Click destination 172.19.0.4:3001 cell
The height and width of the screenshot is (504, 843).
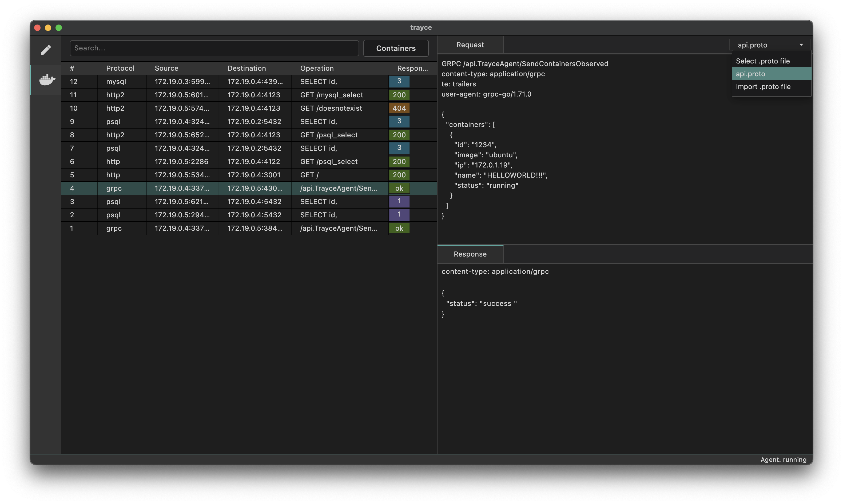pos(255,175)
